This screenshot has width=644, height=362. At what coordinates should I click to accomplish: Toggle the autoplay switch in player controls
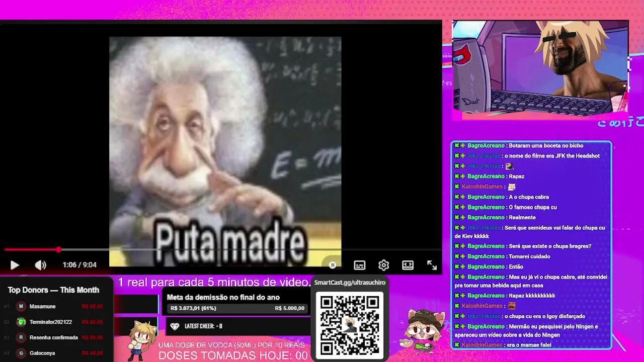tap(333, 265)
